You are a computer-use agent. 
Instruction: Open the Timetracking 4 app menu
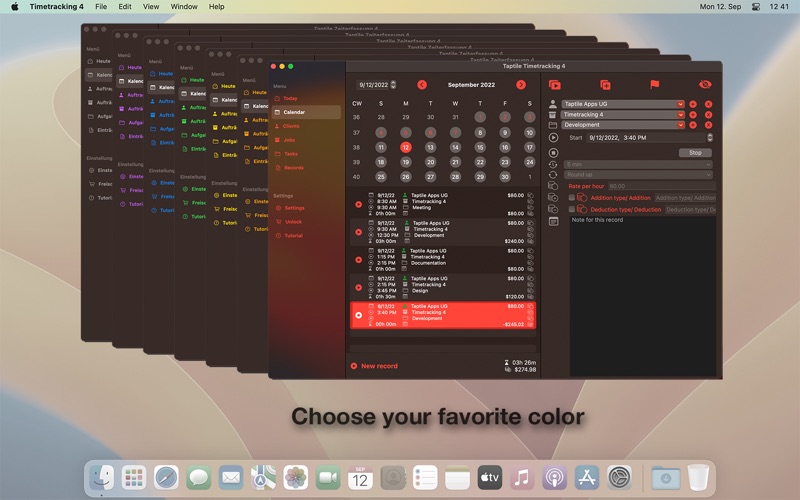click(x=56, y=7)
